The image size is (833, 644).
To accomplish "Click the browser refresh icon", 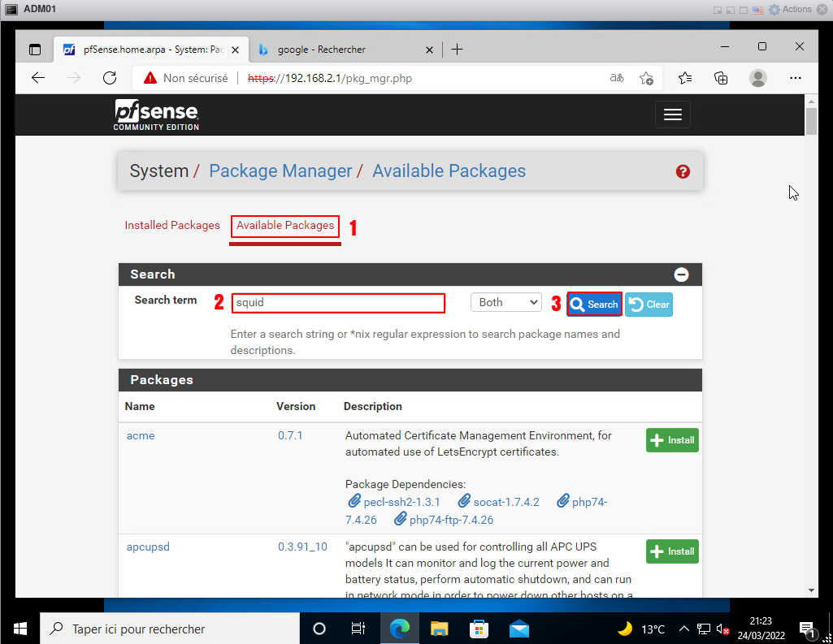I will point(110,78).
